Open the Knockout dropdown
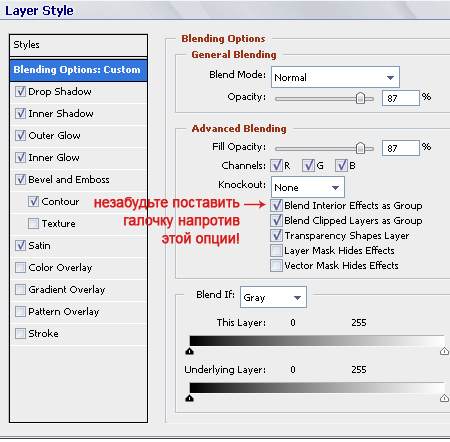This screenshot has height=442, width=450. pyautogui.click(x=308, y=187)
